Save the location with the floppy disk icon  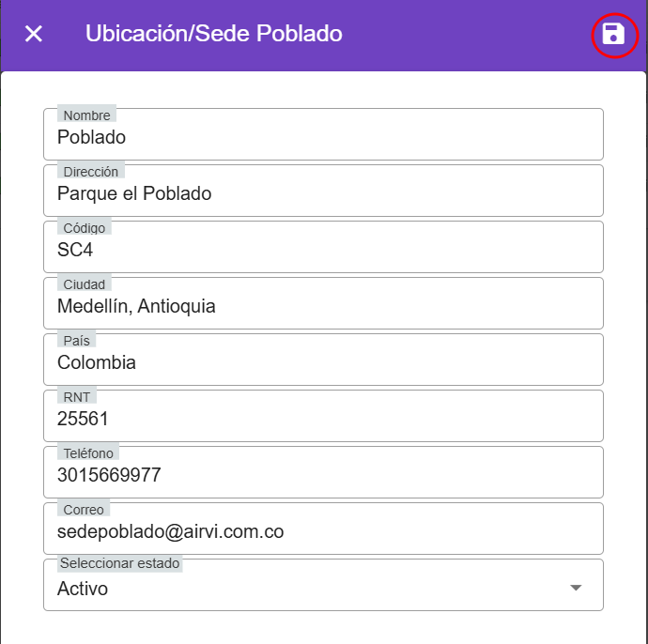coord(613,35)
